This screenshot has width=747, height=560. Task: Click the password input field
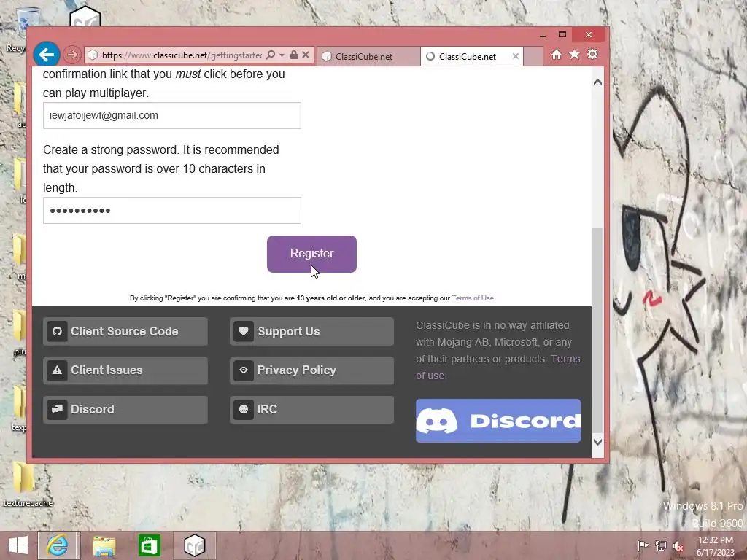coord(172,210)
